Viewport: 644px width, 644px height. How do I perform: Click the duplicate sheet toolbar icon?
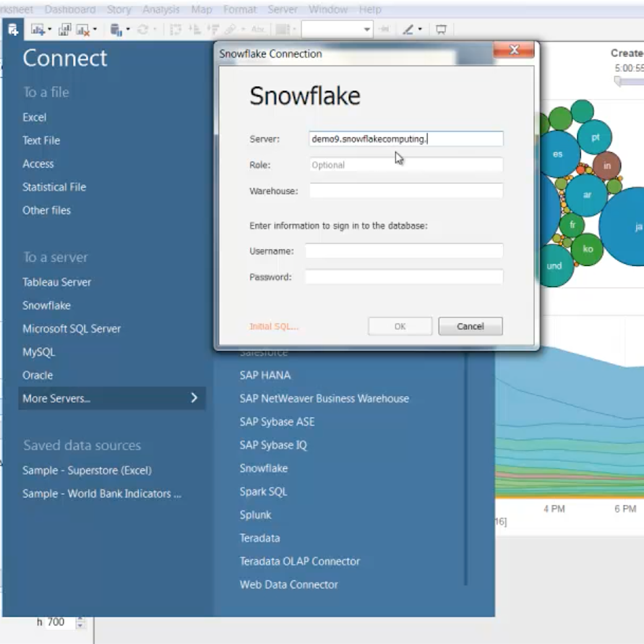[64, 29]
